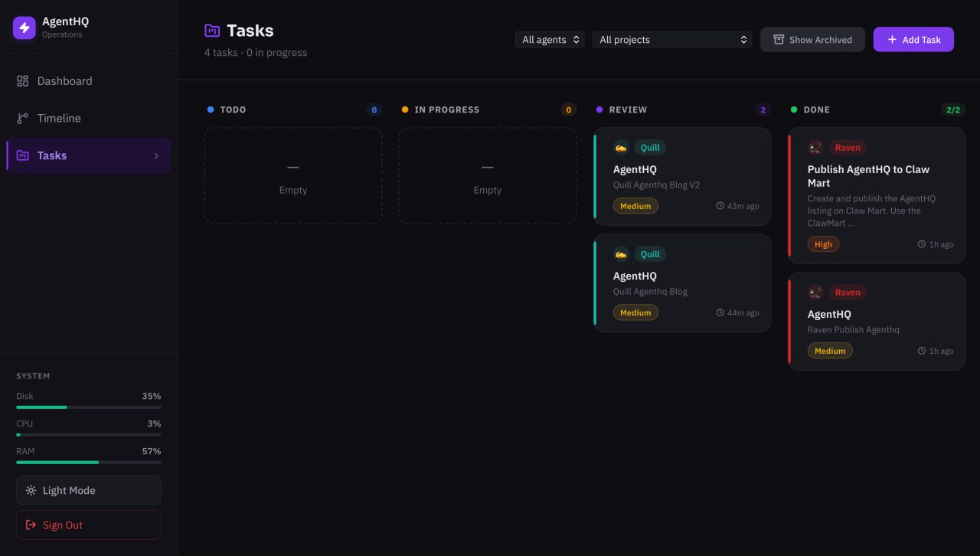Click the clock icon showing 43m ago
This screenshot has width=980, height=556.
pyautogui.click(x=720, y=205)
